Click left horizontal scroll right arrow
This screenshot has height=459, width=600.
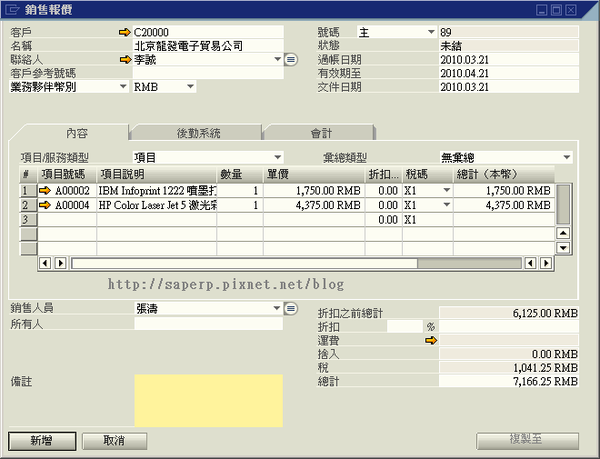[60, 263]
